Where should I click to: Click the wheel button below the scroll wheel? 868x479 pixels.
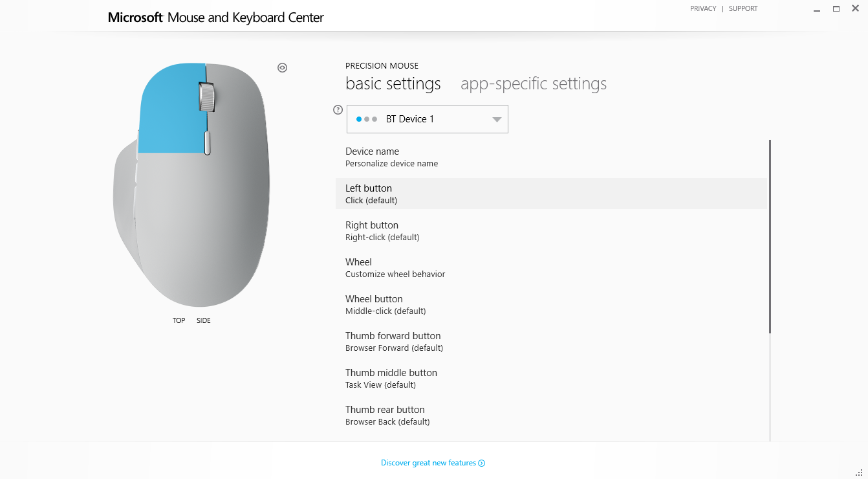pyautogui.click(x=207, y=142)
